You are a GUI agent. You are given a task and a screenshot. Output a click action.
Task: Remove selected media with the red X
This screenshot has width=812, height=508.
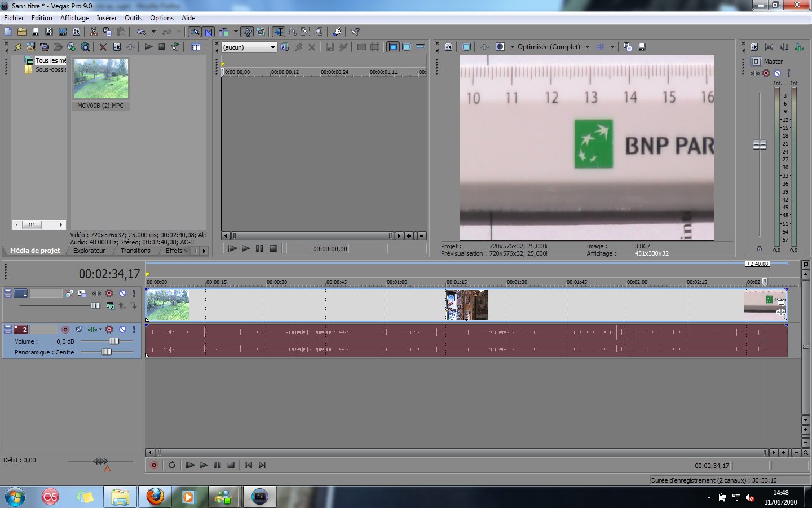pyautogui.click(x=103, y=47)
